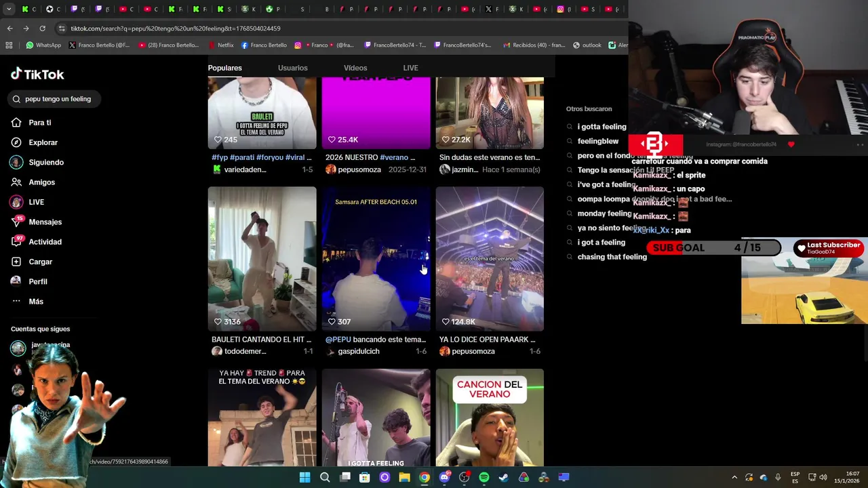Switch to the Usuarios tab
The height and width of the screenshot is (488, 868).
pyautogui.click(x=292, y=68)
